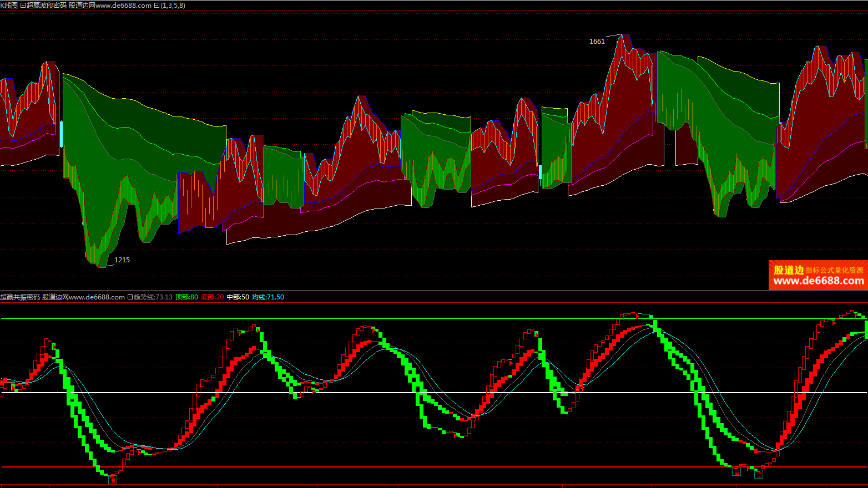Click the signal icon under first oscillator trough

click(x=113, y=479)
